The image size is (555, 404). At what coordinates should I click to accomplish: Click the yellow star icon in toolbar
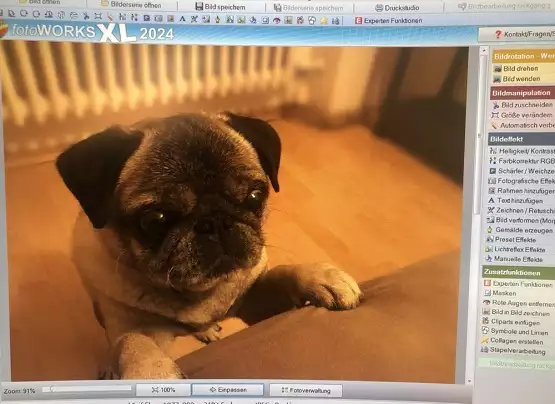click(x=324, y=21)
